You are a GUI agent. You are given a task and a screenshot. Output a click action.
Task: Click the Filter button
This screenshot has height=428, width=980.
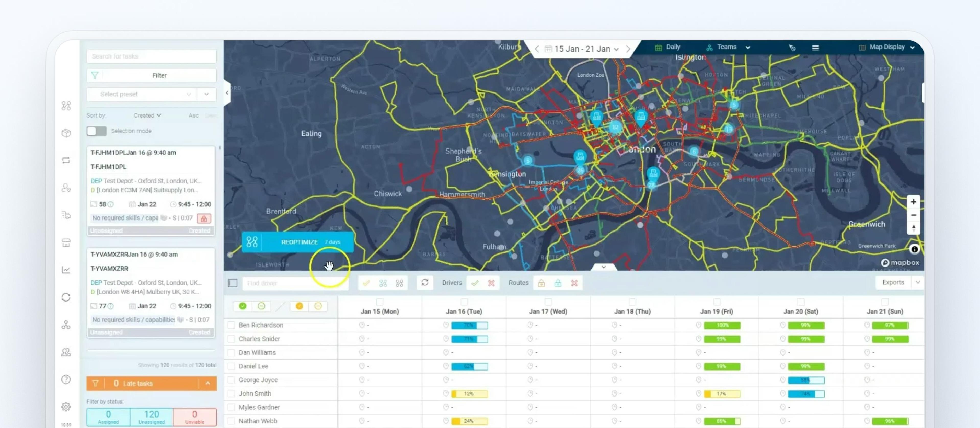pos(152,75)
